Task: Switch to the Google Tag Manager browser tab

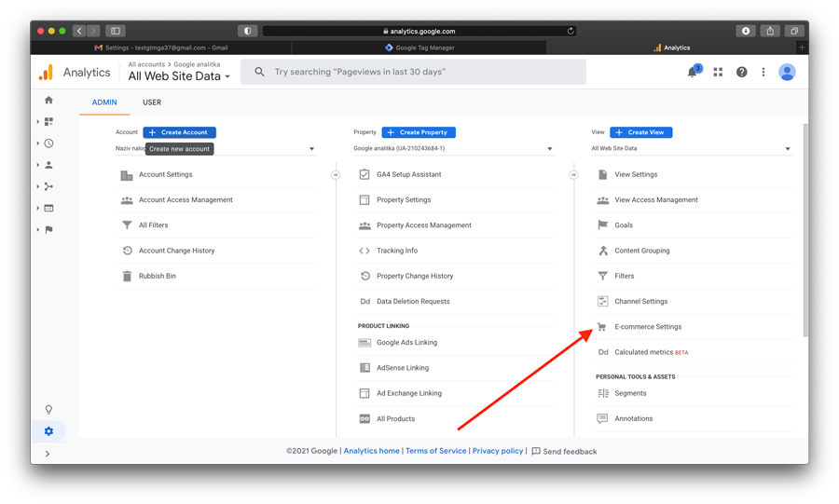Action: tap(419, 48)
